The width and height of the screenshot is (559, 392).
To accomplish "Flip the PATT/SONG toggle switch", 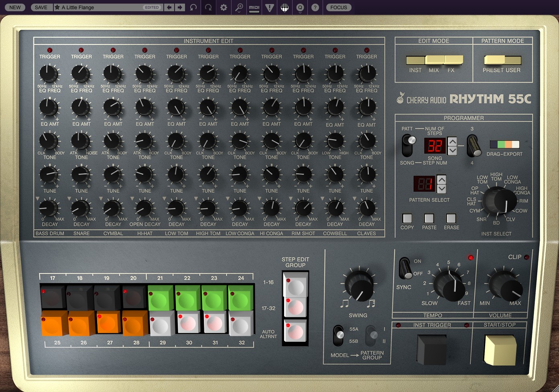I will tap(408, 145).
